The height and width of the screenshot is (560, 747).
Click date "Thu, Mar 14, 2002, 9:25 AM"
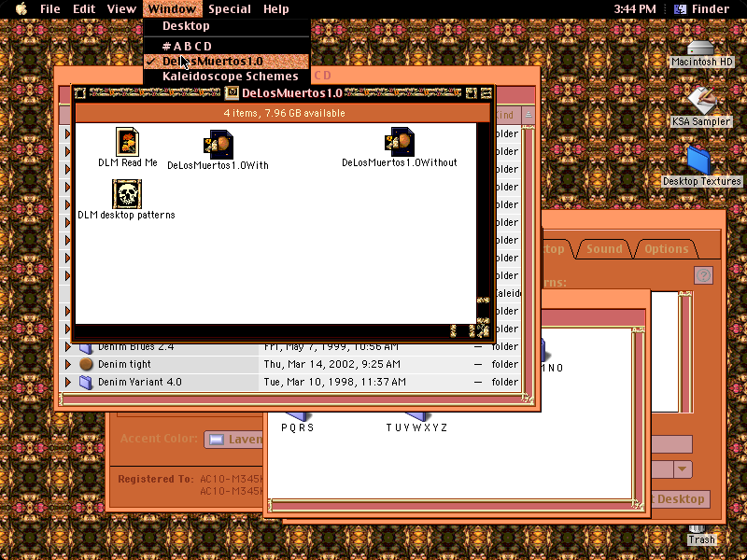pyautogui.click(x=332, y=364)
